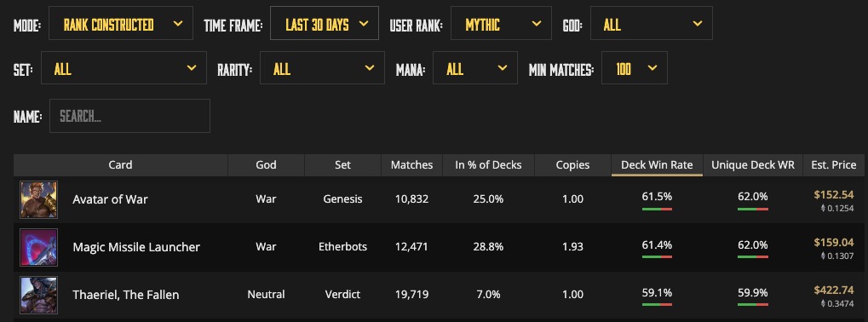Screen dimensions: 868x322
Task: Open the Magic Missile Launcher card image
Action: [x=38, y=247]
